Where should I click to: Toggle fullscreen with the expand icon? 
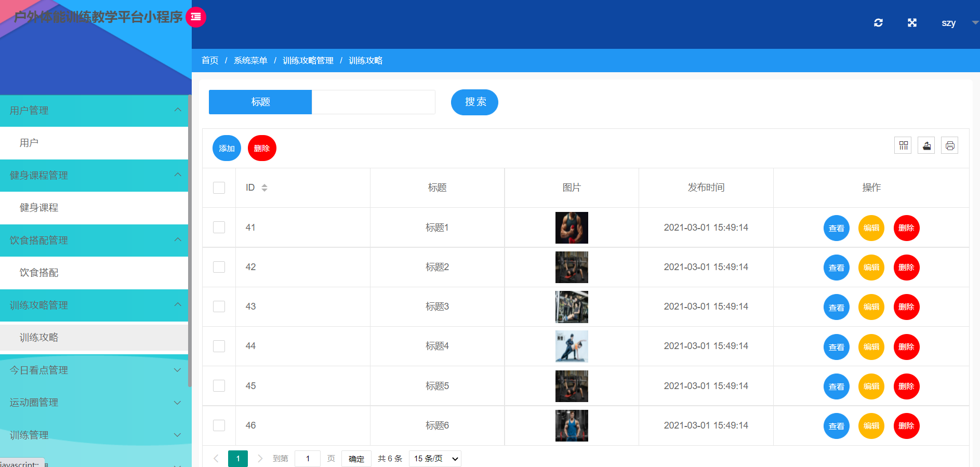click(912, 23)
